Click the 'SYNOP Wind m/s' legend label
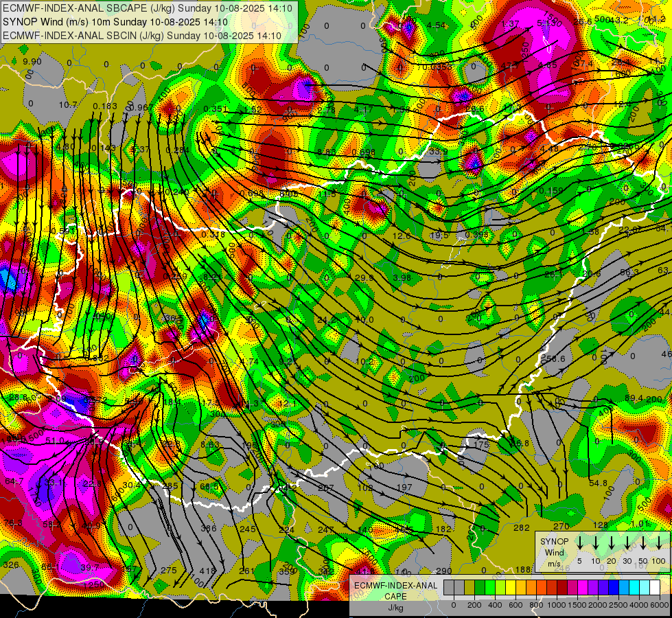The image size is (672, 618). pos(555,553)
